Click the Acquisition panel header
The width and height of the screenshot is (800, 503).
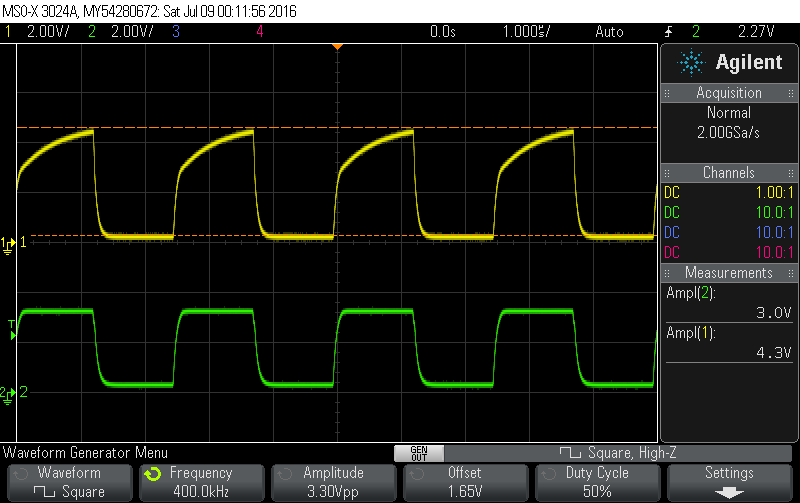(729, 93)
